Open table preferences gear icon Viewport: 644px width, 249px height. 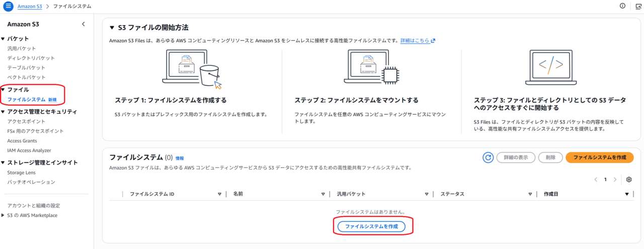tap(628, 180)
